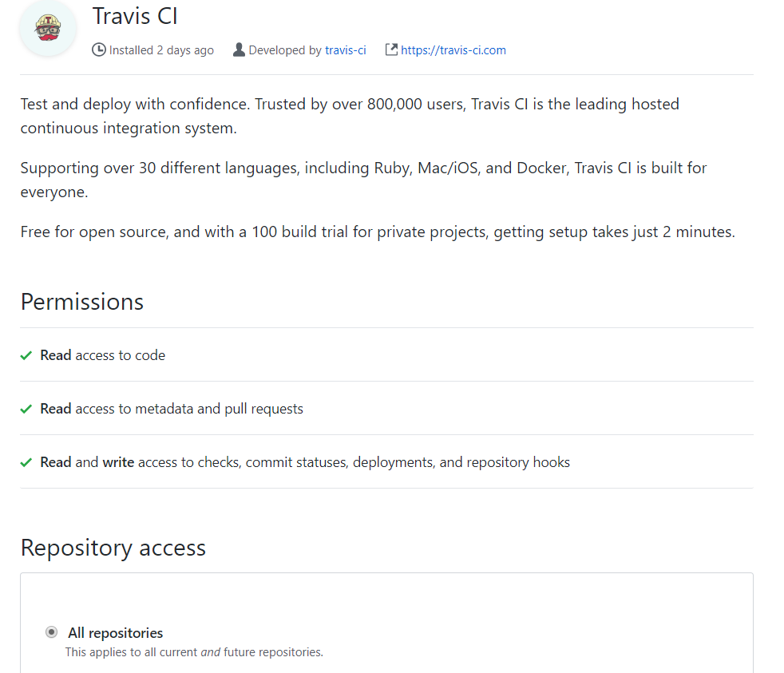The image size is (784, 673).
Task: Click the Travis CI helmet logo image
Action: point(47,28)
